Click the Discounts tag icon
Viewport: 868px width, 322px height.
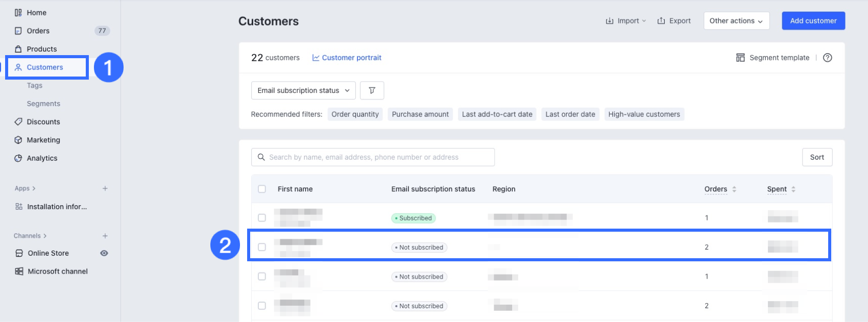point(18,122)
